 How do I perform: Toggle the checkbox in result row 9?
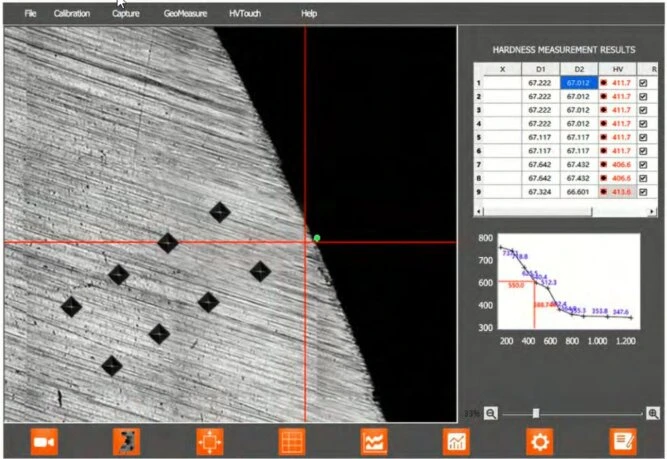pos(643,190)
